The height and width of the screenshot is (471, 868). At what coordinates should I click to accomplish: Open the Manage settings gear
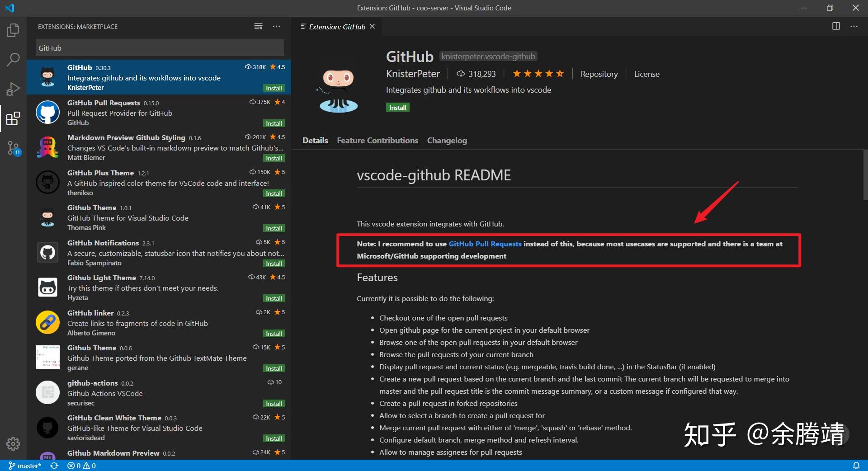(x=13, y=444)
